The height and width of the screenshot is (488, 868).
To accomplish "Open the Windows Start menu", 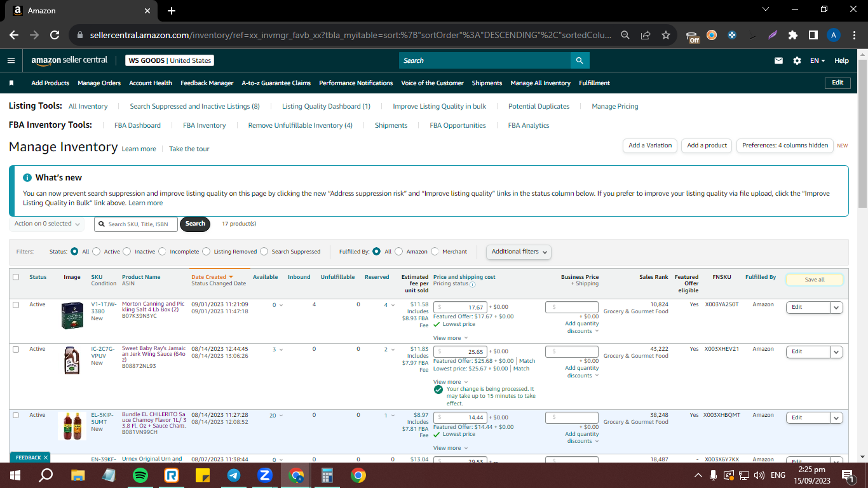I will 15,475.
